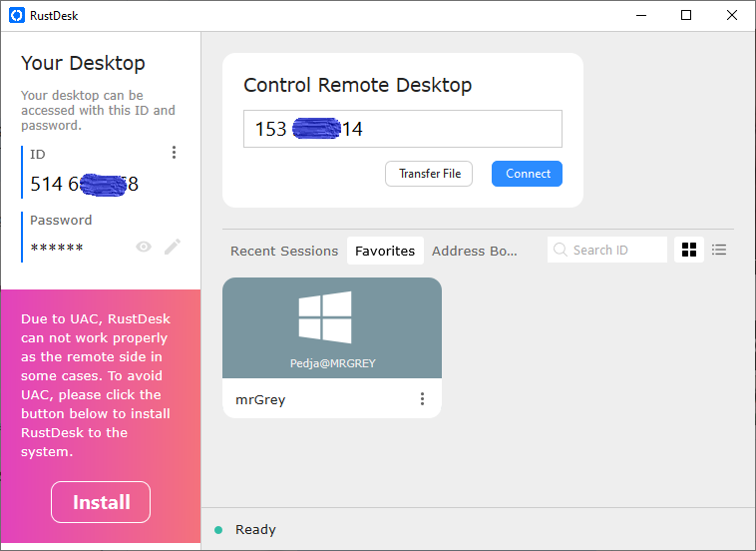The image size is (756, 551).
Task: Open the Recent Sessions tab
Action: (x=284, y=251)
